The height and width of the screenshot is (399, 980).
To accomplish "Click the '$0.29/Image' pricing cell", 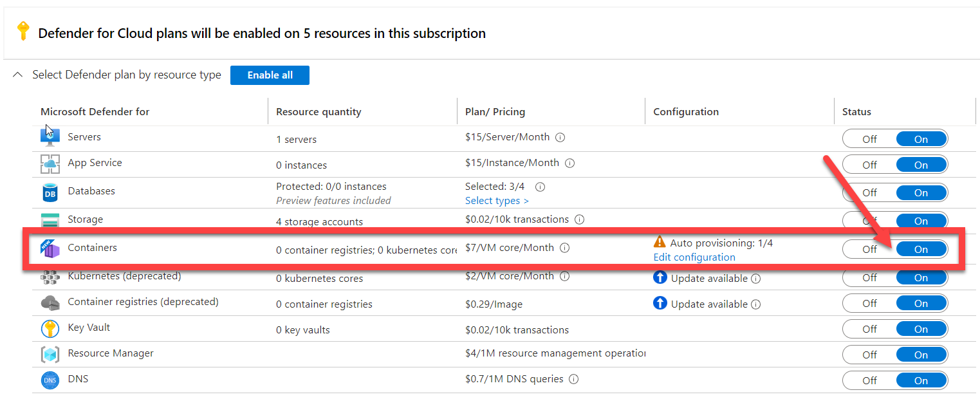I will coord(494,304).
